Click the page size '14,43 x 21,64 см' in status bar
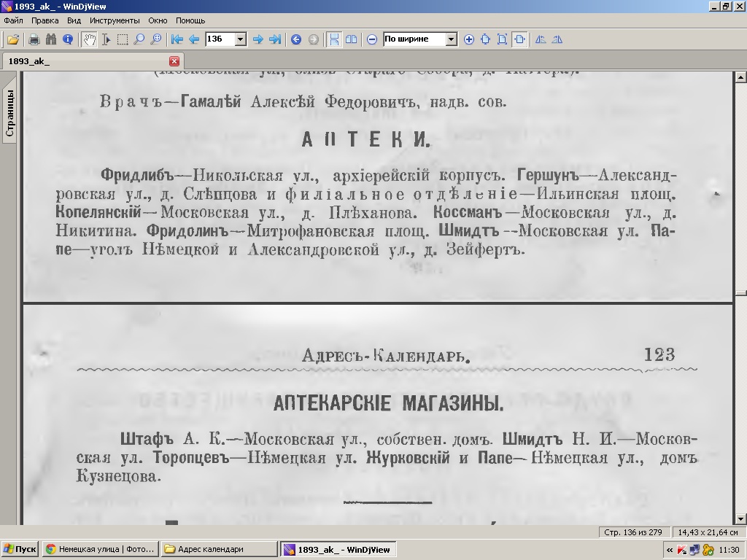Screen dimensions: 747x560 (x=708, y=532)
